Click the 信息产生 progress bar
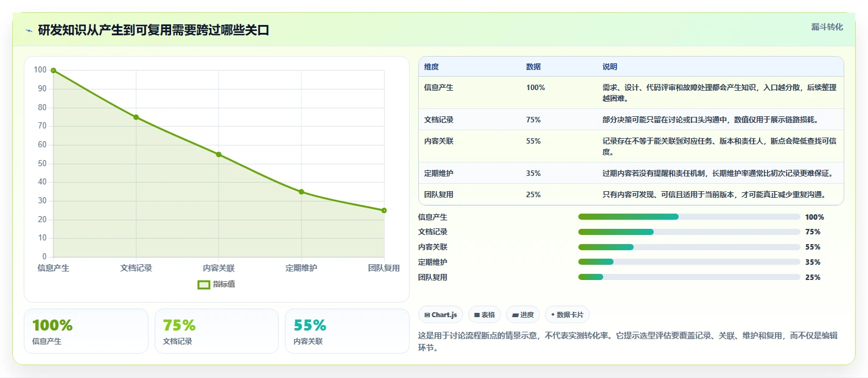868x378 pixels. pyautogui.click(x=689, y=217)
